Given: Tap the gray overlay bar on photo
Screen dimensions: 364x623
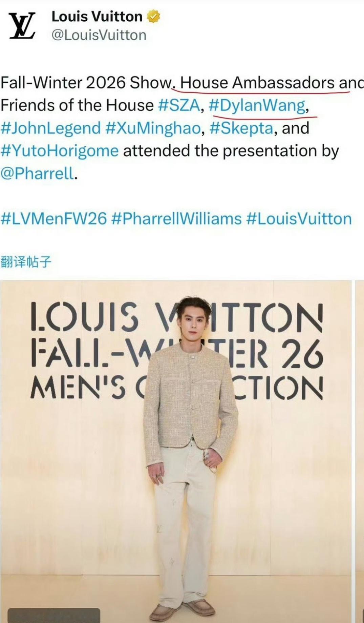Looking at the screenshot, I should coord(54,615).
